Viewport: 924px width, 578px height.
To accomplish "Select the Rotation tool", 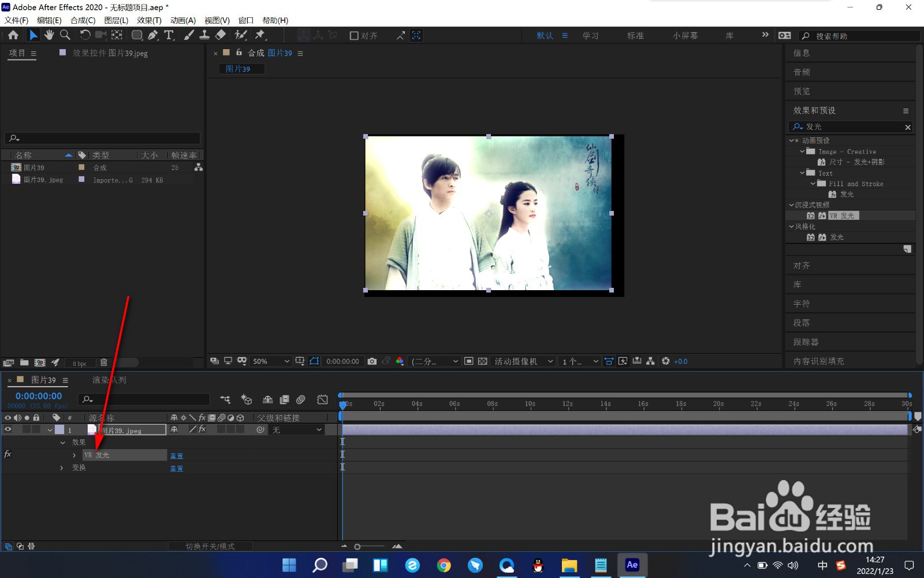I will [x=85, y=35].
